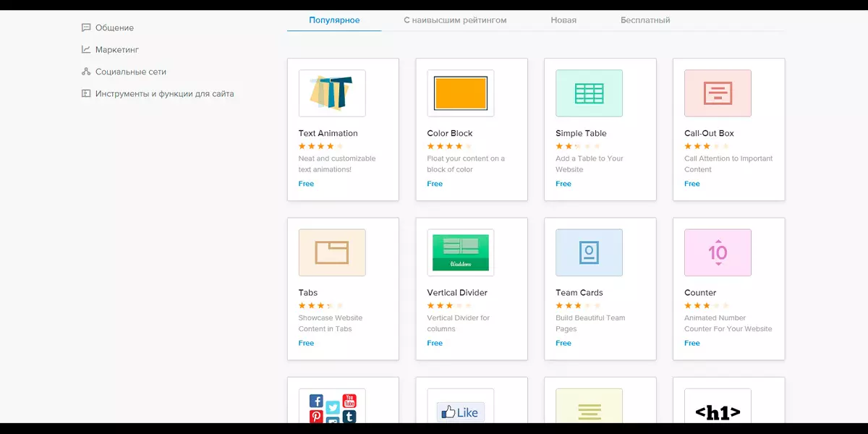Switch to С наивысшим рейтингом tab
868x434 pixels.
tap(455, 20)
